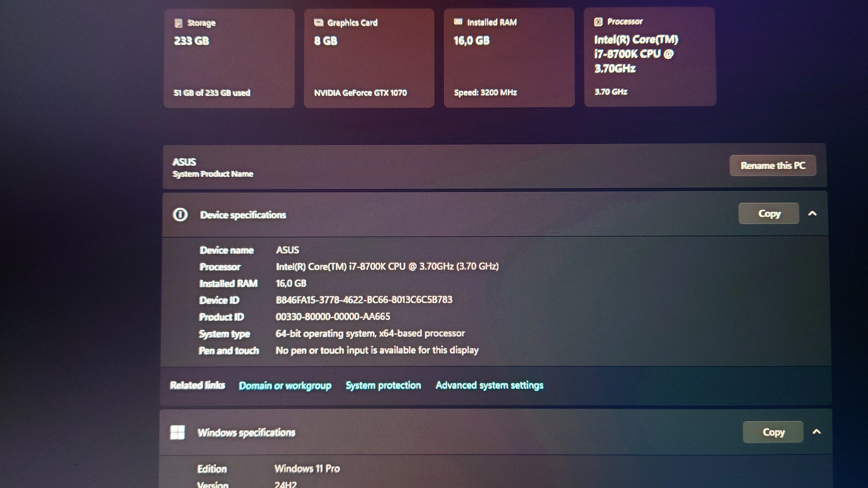This screenshot has width=868, height=488.
Task: Click the Storage card icon
Action: coord(178,23)
